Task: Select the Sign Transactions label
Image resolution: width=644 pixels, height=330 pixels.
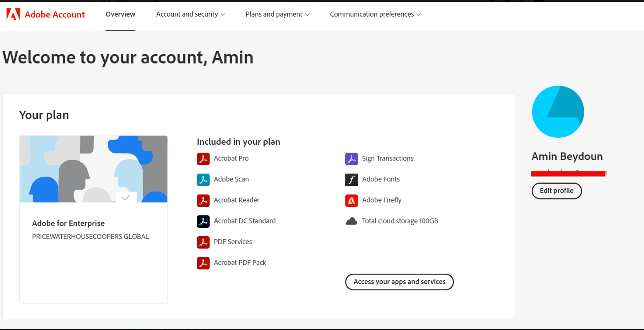Action: tap(387, 158)
